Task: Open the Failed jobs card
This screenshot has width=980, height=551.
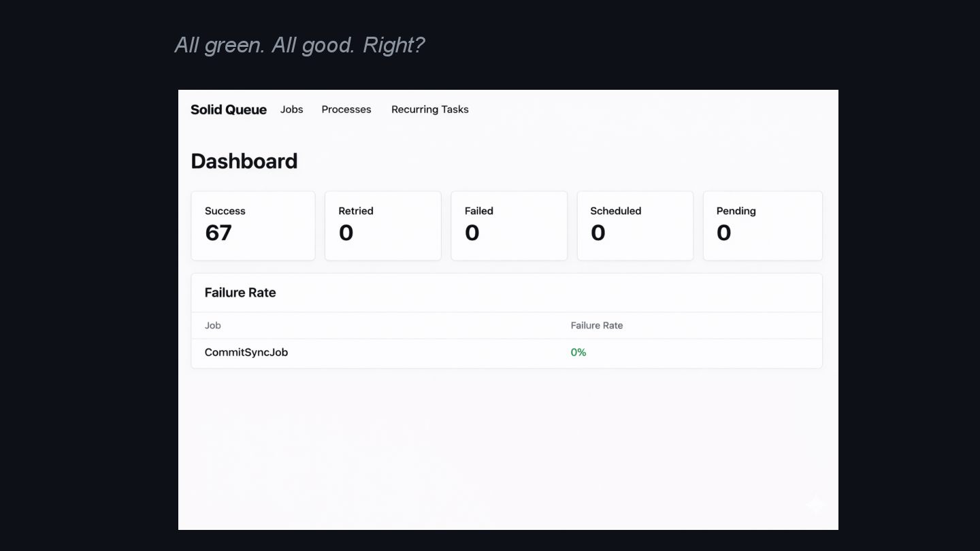Action: [508, 226]
